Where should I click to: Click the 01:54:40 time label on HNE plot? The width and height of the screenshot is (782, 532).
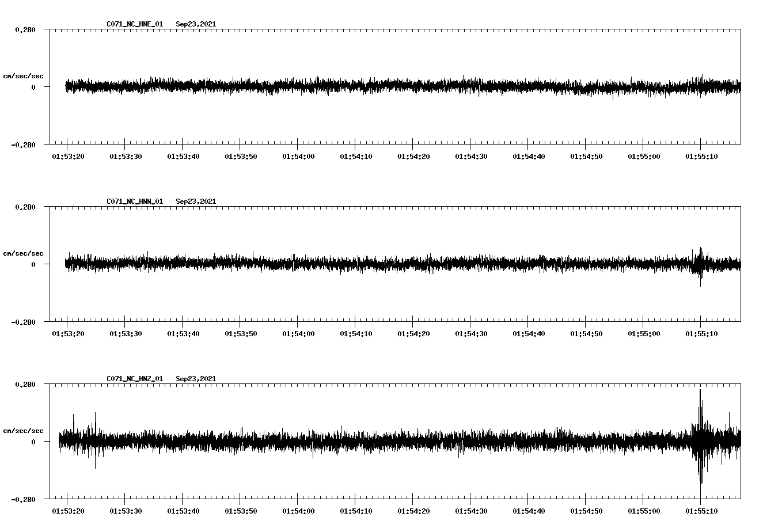click(x=529, y=156)
